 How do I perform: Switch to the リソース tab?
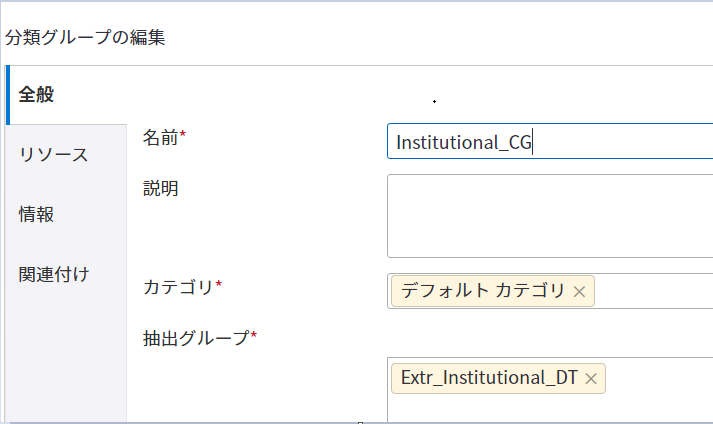click(x=53, y=155)
